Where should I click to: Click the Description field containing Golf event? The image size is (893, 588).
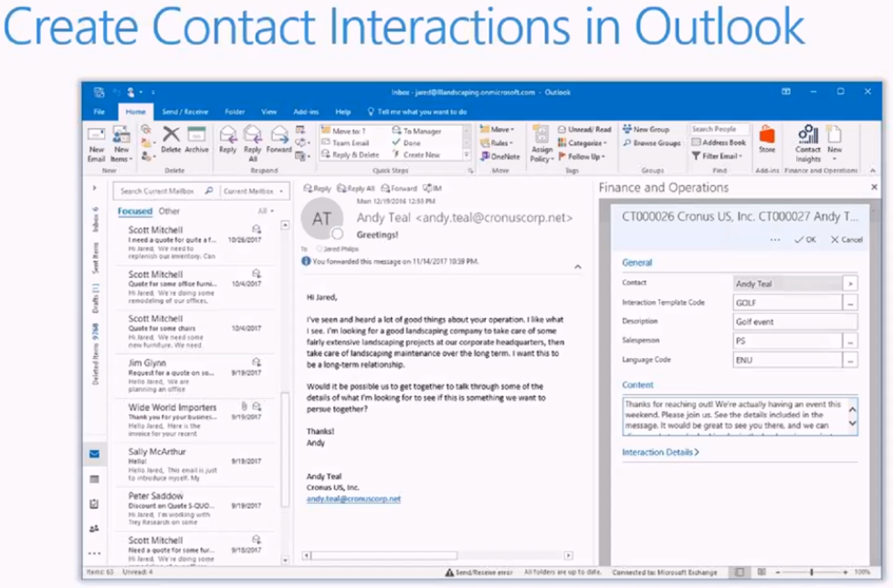[x=795, y=321]
